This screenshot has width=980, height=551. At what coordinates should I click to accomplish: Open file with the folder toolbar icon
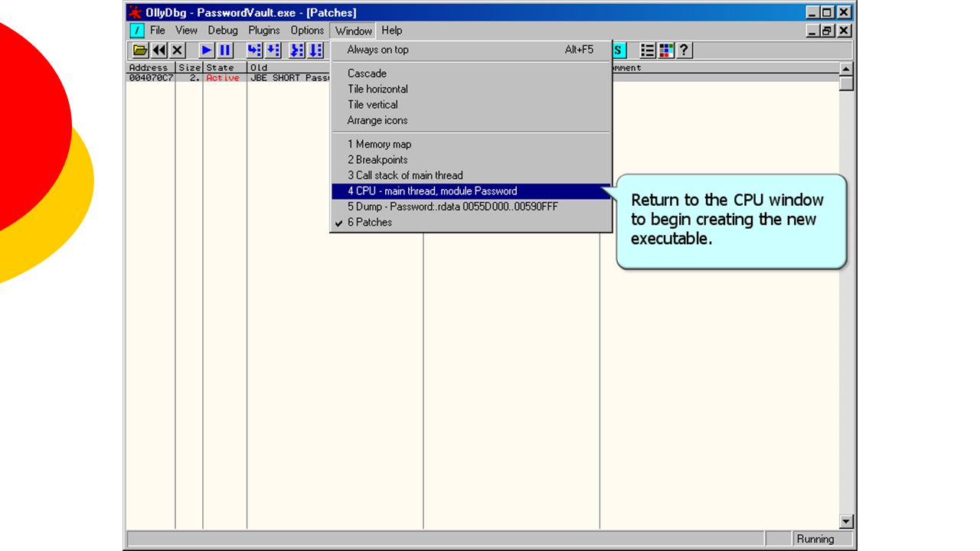[140, 51]
